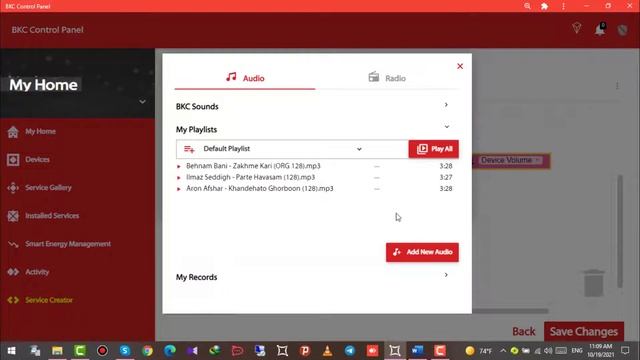The image size is (640, 360).
Task: Play Aron Afshar - Khandehato Ghorboon track
Action: pyautogui.click(x=178, y=189)
